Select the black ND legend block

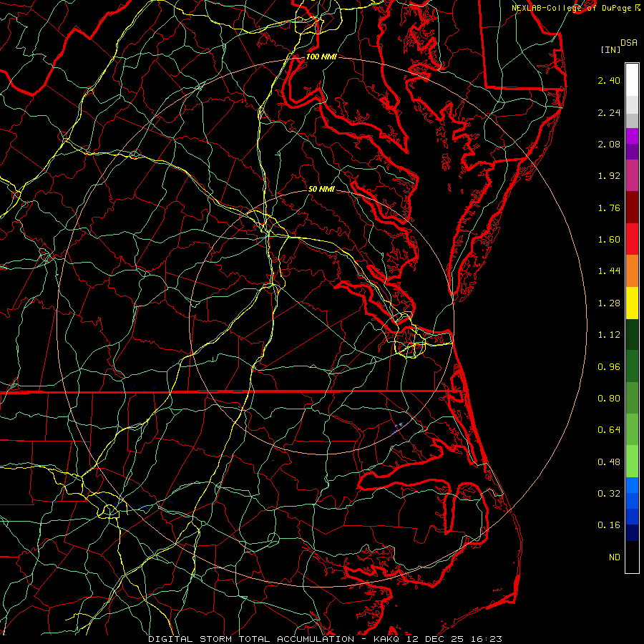pyautogui.click(x=632, y=557)
